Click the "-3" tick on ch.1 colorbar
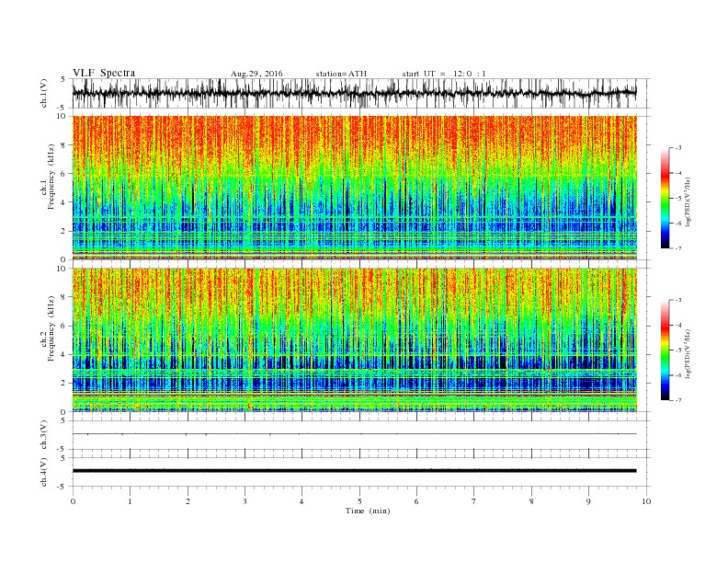 click(x=677, y=148)
